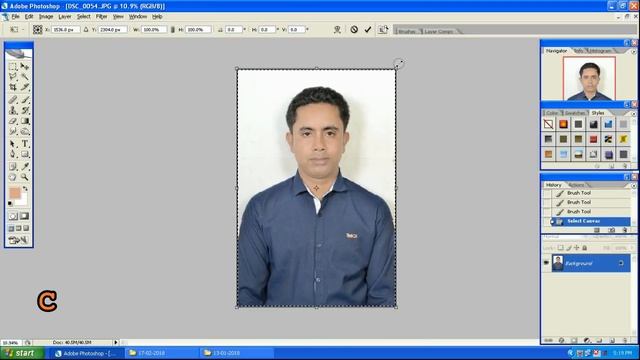Toggle maintain aspect ratio link
The width and height of the screenshot is (640, 360).
[x=172, y=29]
